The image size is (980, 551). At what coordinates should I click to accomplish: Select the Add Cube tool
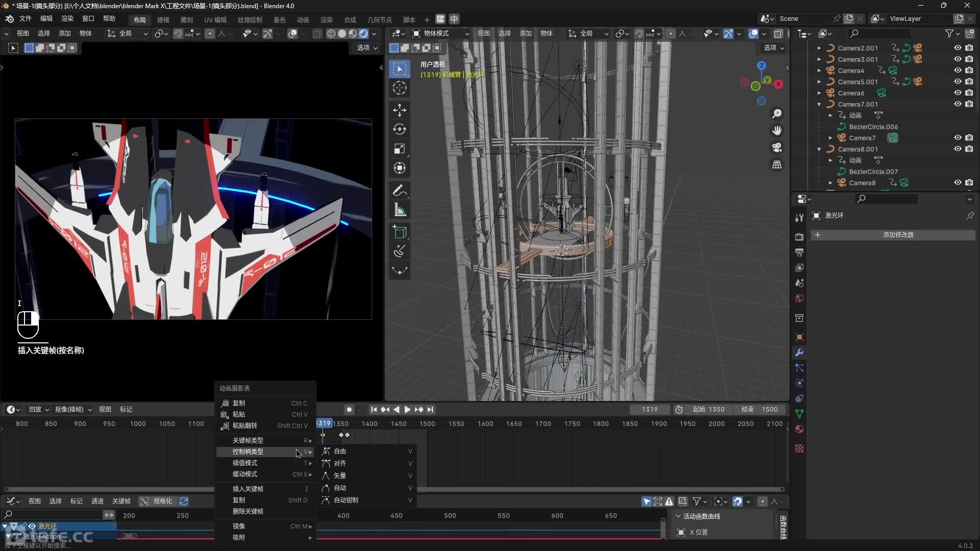tap(400, 232)
